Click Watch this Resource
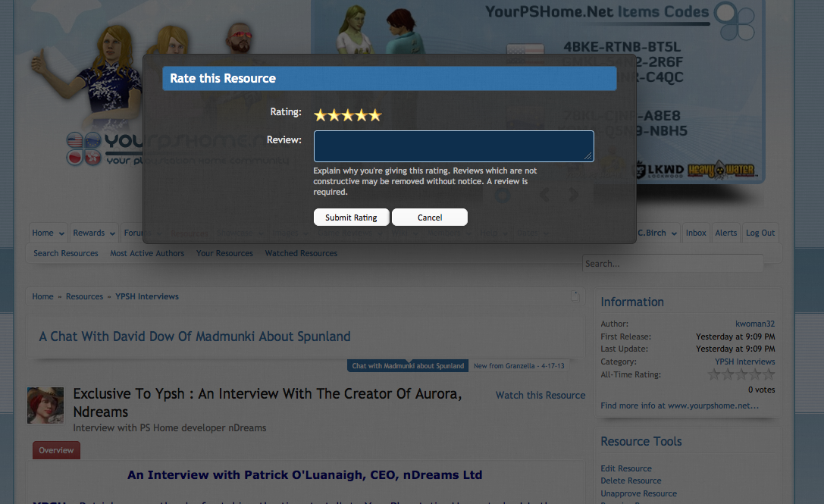 (x=540, y=395)
